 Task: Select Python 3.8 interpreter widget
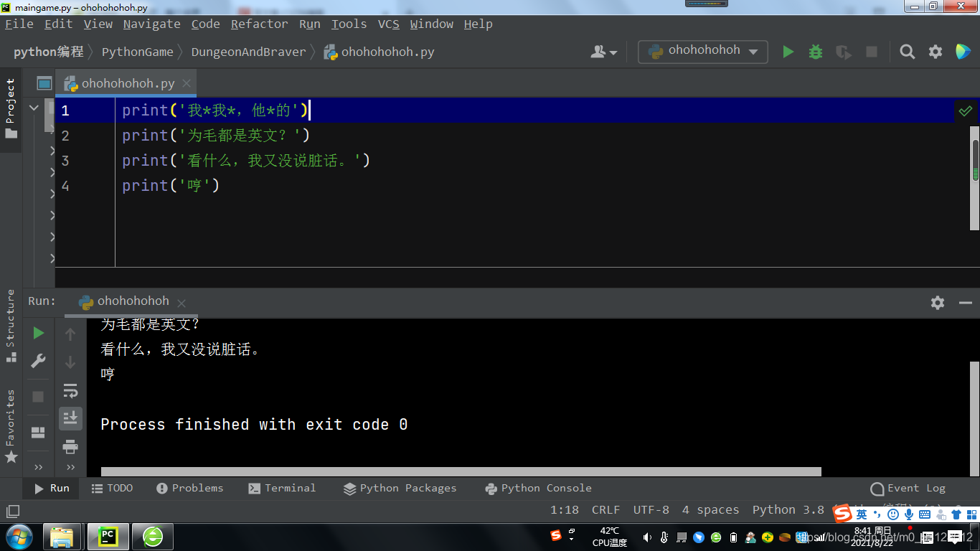coord(788,510)
